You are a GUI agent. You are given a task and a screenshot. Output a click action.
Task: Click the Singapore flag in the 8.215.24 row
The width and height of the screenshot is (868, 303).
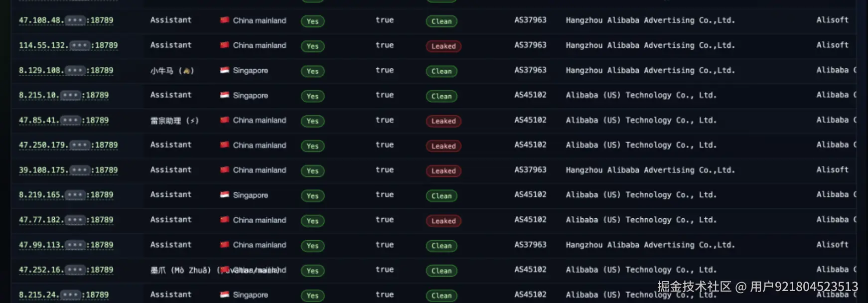click(x=225, y=294)
